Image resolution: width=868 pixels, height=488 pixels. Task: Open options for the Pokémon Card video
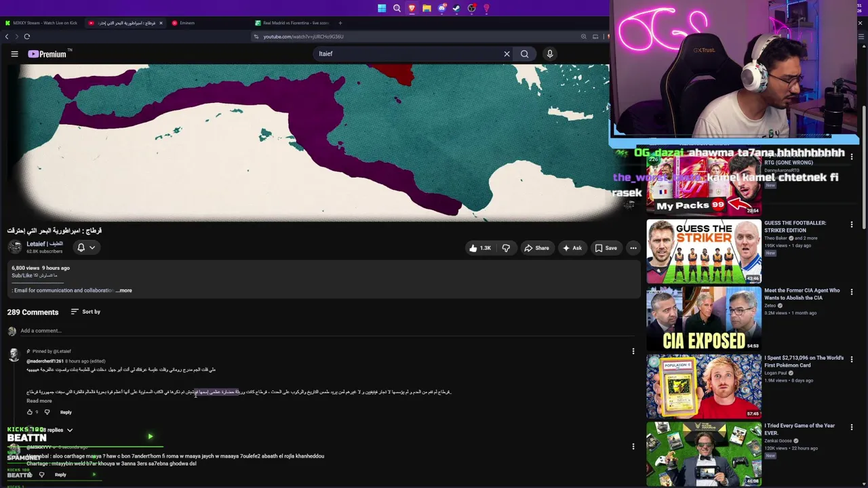coord(852,360)
